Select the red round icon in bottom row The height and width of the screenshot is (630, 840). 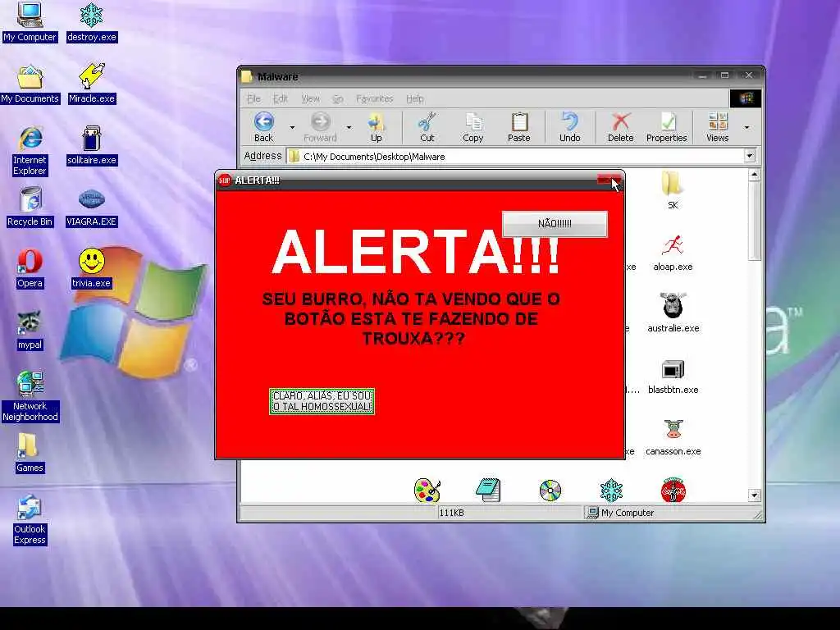click(673, 490)
